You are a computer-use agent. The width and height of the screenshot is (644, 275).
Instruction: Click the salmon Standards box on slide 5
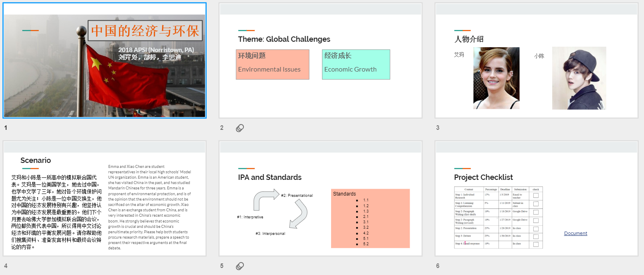click(370, 218)
